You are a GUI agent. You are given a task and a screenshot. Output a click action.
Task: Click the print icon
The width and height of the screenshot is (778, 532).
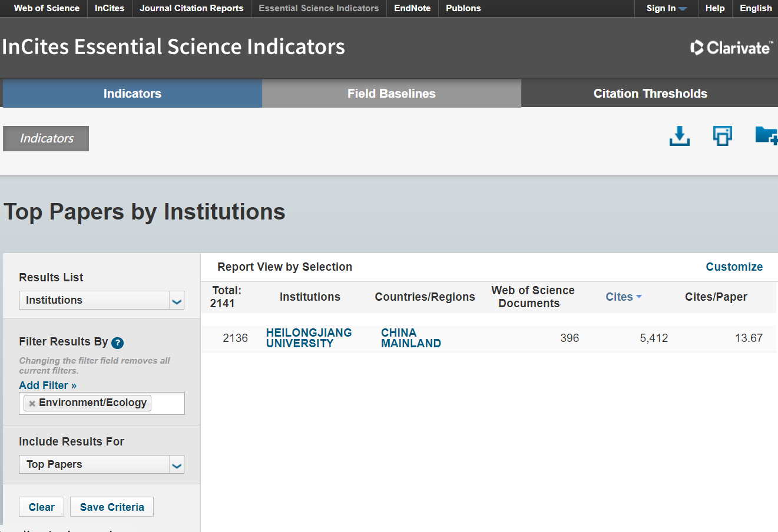coord(723,136)
